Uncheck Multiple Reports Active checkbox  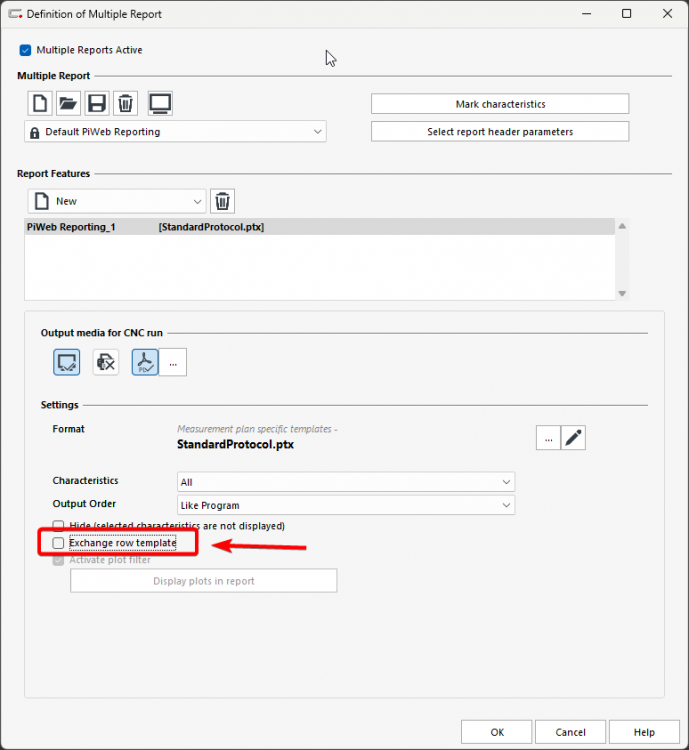coord(25,49)
